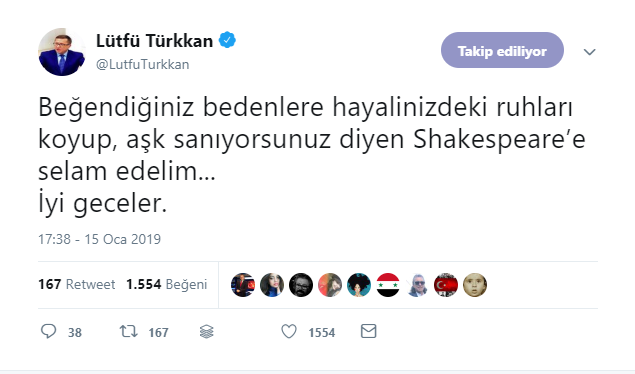Click the blue verified badge
This screenshot has width=635, height=374.
(227, 40)
